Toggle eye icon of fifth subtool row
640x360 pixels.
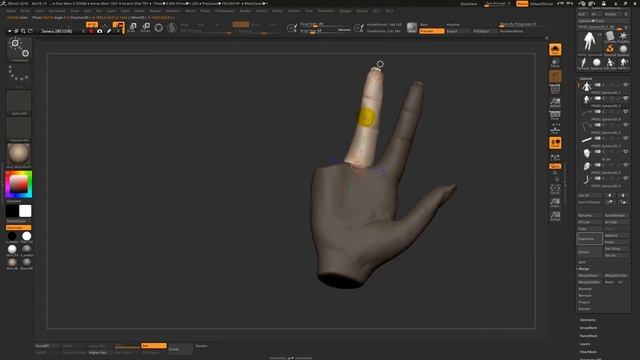point(625,138)
